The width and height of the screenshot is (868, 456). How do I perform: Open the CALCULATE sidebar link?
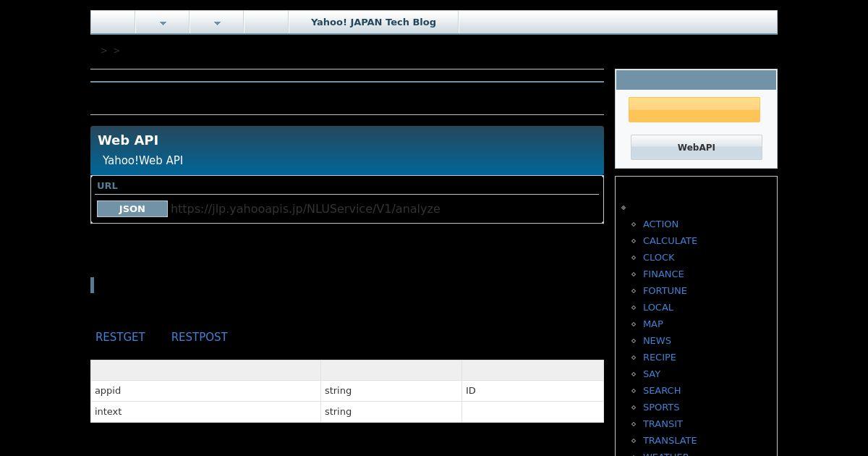coord(670,240)
